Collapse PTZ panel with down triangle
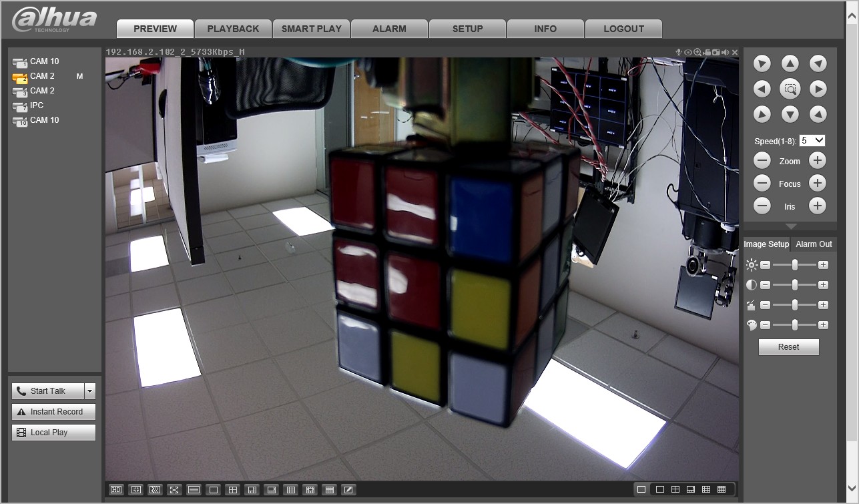Image resolution: width=859 pixels, height=504 pixels. (790, 226)
